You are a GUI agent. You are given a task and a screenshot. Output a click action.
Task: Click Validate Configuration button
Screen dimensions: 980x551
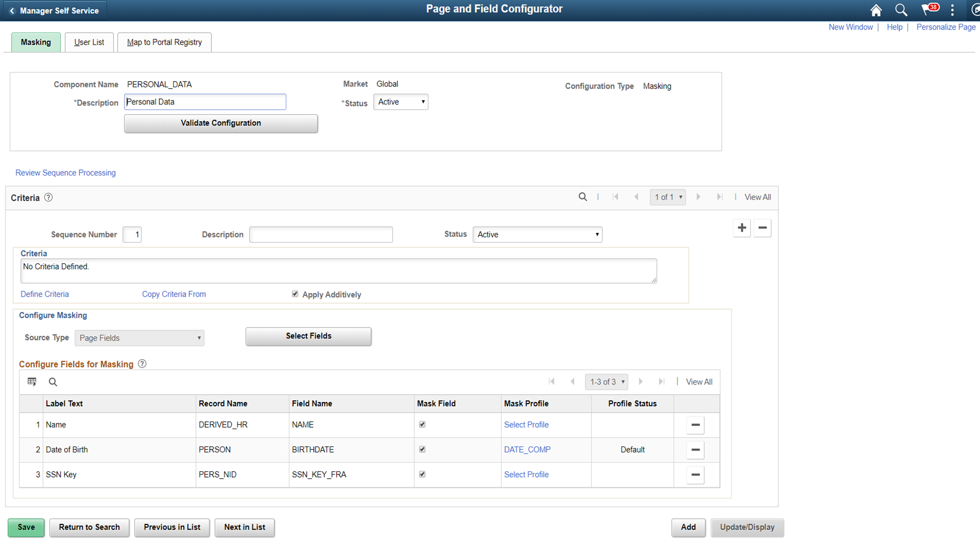click(x=221, y=123)
